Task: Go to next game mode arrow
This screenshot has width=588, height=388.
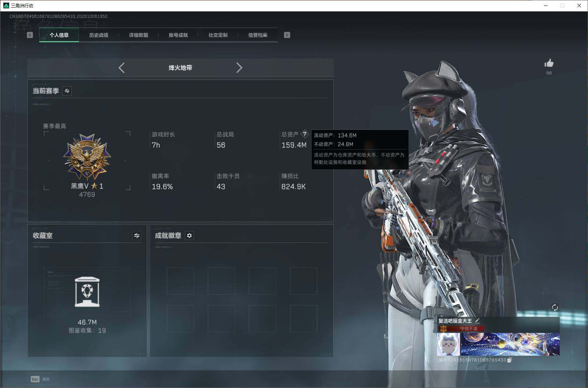Action: [x=239, y=68]
